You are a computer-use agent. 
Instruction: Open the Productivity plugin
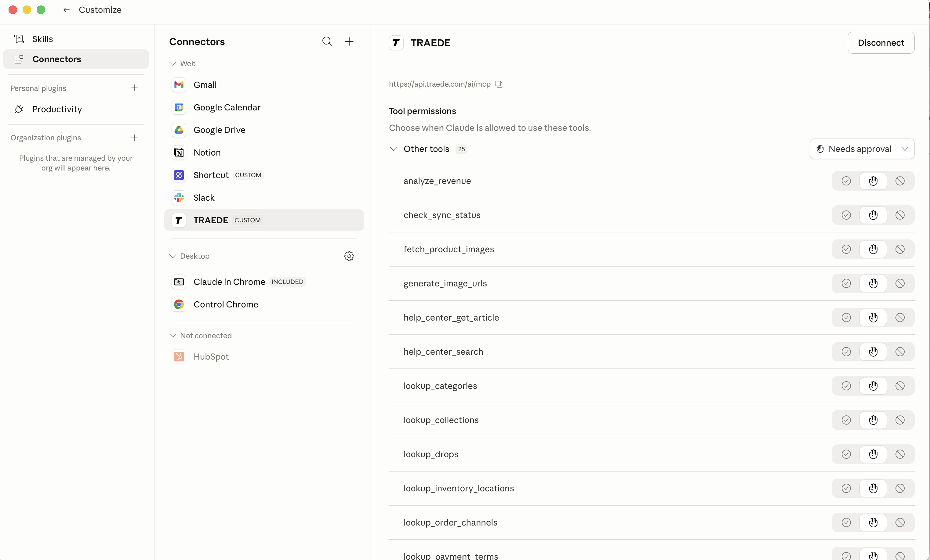click(x=57, y=109)
